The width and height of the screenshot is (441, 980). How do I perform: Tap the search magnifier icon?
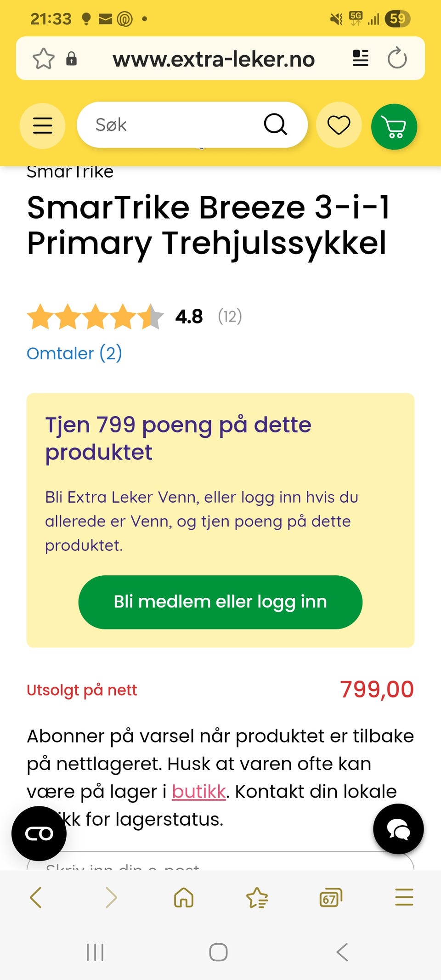click(275, 125)
